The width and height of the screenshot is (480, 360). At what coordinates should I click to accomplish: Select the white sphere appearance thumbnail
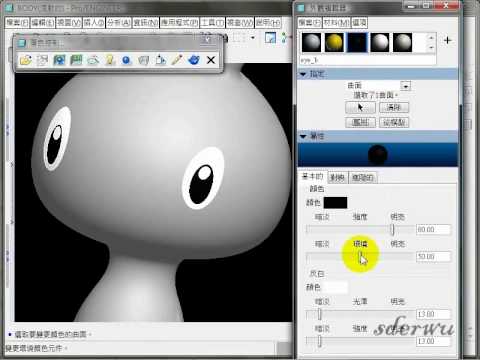click(380, 43)
